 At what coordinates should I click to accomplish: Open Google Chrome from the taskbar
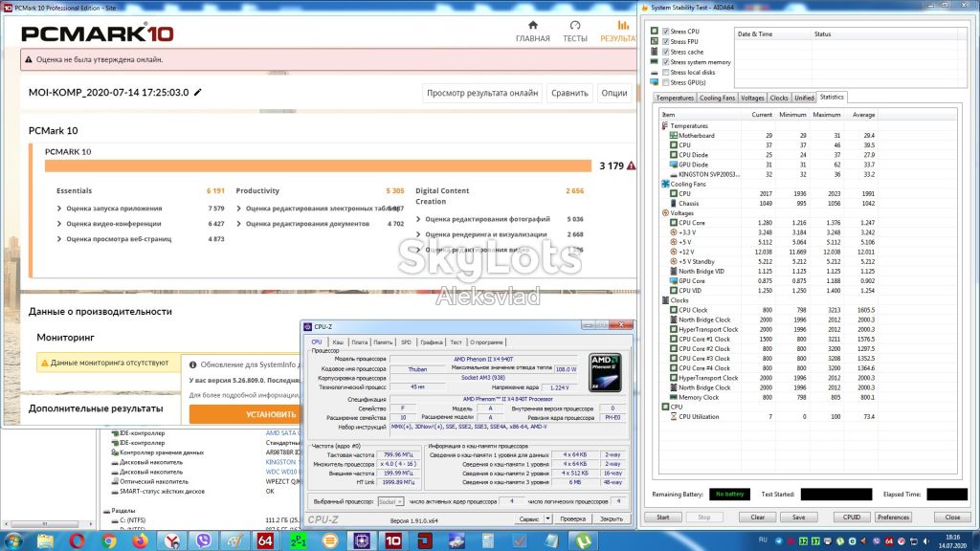(x=109, y=540)
